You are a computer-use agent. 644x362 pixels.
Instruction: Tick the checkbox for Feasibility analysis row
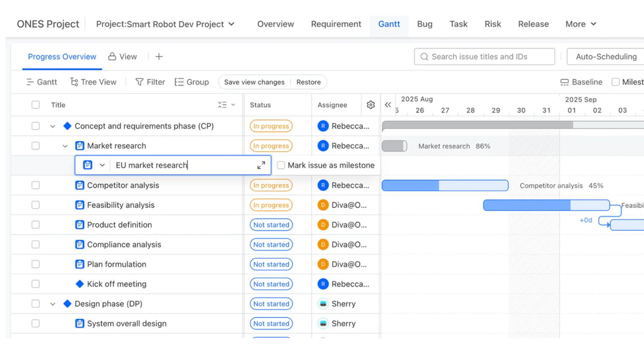tap(36, 205)
